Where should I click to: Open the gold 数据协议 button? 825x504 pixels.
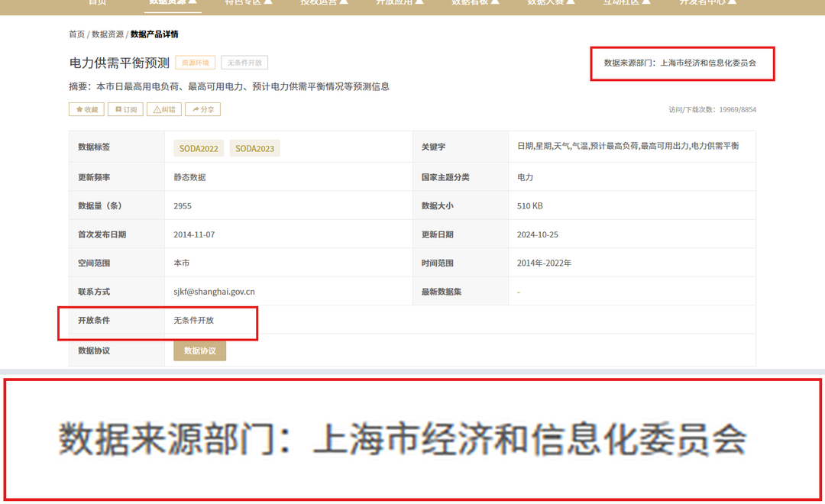click(x=200, y=351)
